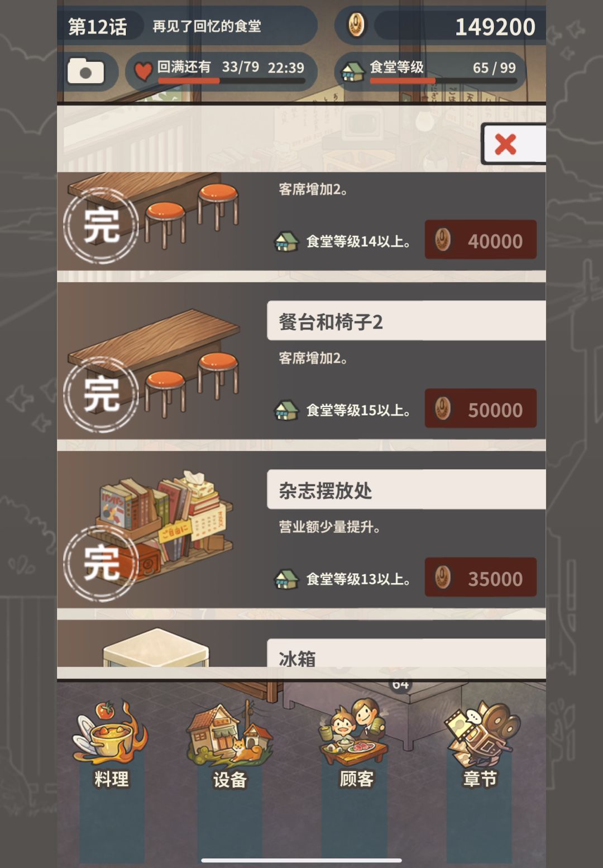Image resolution: width=603 pixels, height=868 pixels.
Task: Select the 餐台和椅子2 title bar
Action: tap(406, 321)
